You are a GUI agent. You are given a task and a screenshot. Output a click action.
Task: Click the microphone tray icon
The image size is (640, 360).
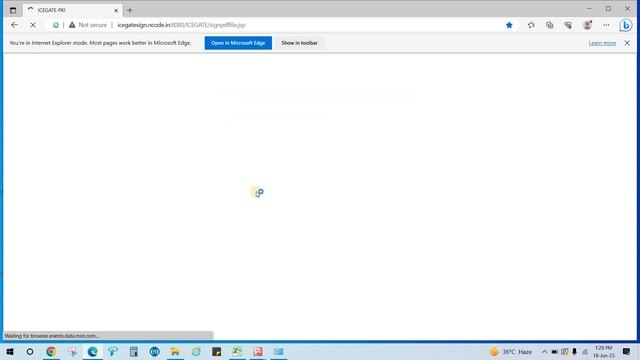click(574, 351)
